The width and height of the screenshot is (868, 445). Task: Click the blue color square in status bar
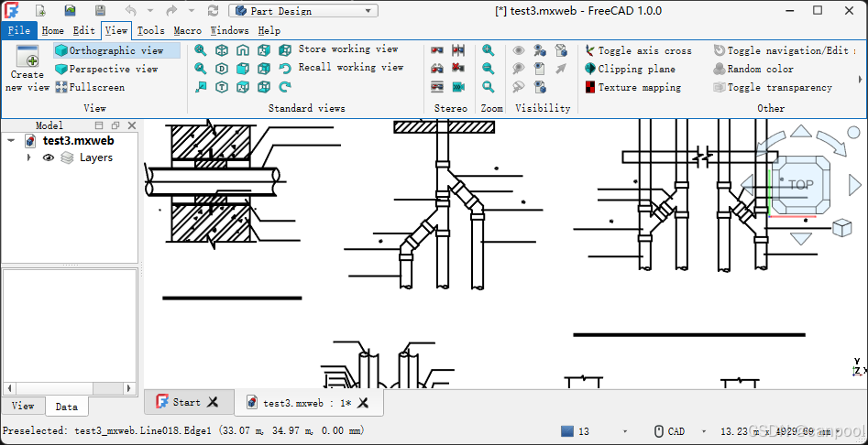click(567, 432)
